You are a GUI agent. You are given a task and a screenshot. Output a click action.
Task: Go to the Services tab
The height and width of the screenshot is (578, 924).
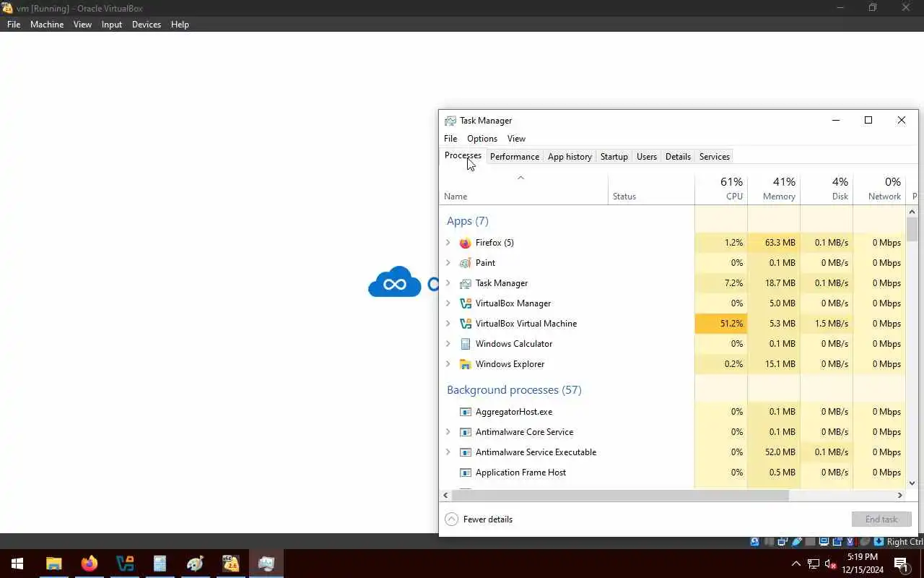pyautogui.click(x=715, y=157)
